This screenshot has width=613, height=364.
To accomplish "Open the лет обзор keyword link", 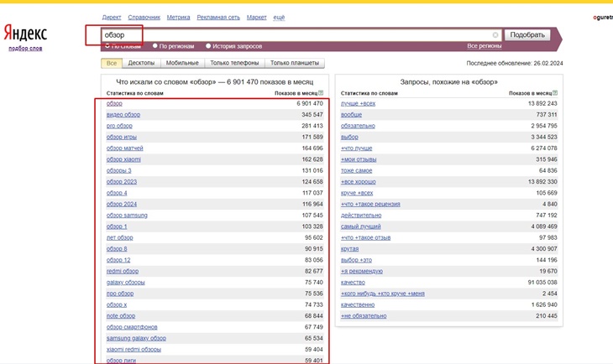I will (119, 237).
